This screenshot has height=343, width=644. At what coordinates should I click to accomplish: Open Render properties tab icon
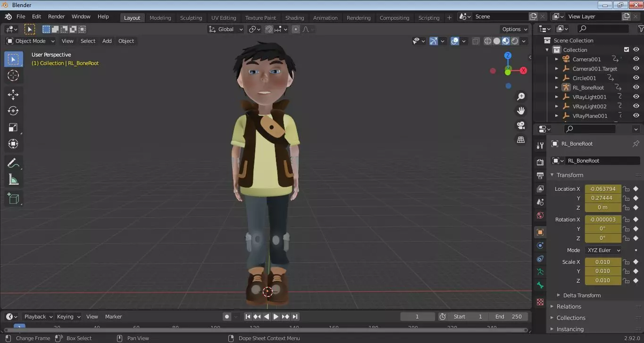point(540,163)
